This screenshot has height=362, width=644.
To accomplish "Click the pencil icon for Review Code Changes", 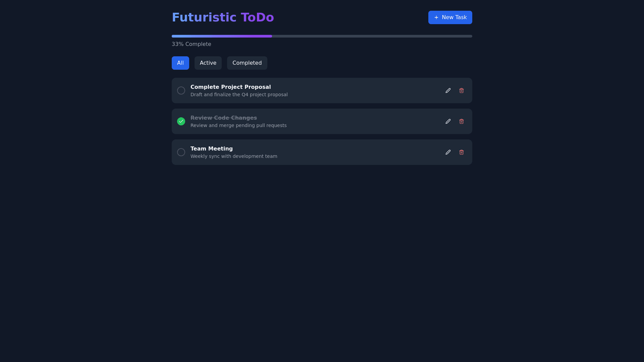I will 448,121.
